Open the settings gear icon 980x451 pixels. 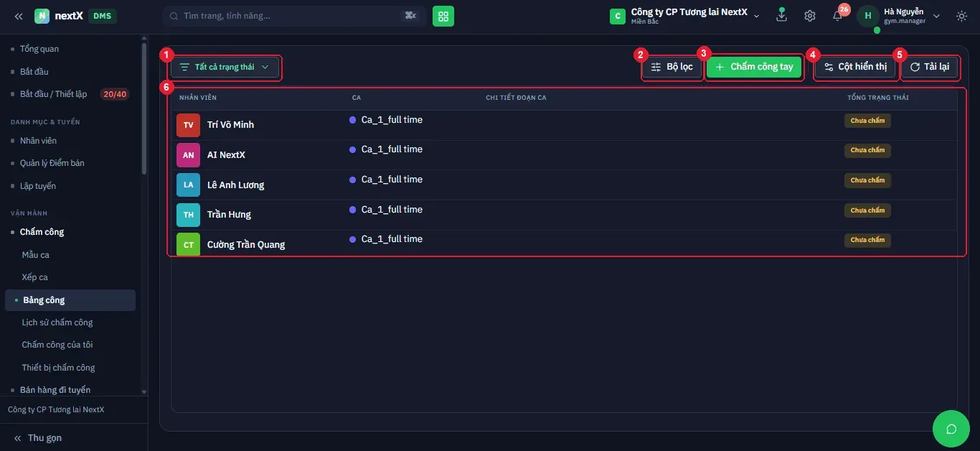(x=810, y=16)
